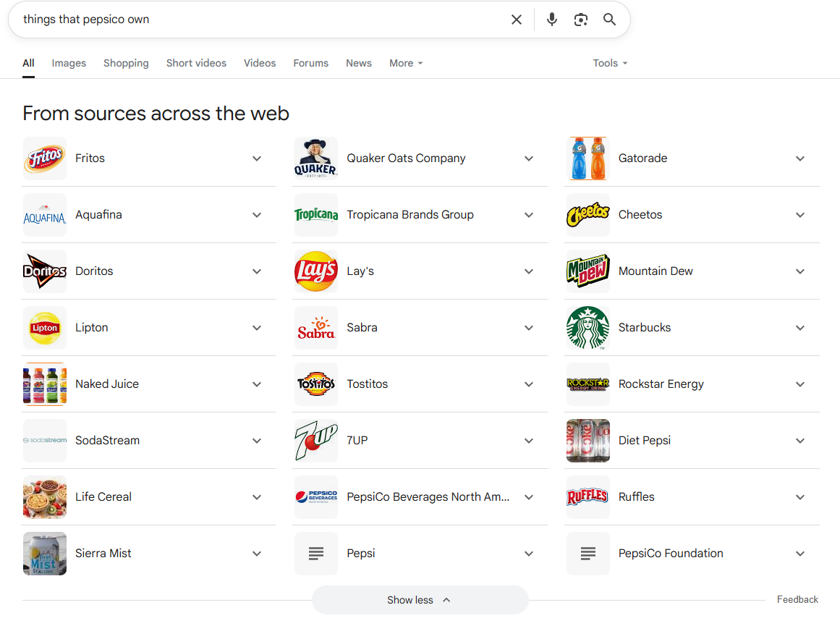Clear the search query with the X icon
Image resolution: width=840 pixels, height=618 pixels.
(x=517, y=20)
